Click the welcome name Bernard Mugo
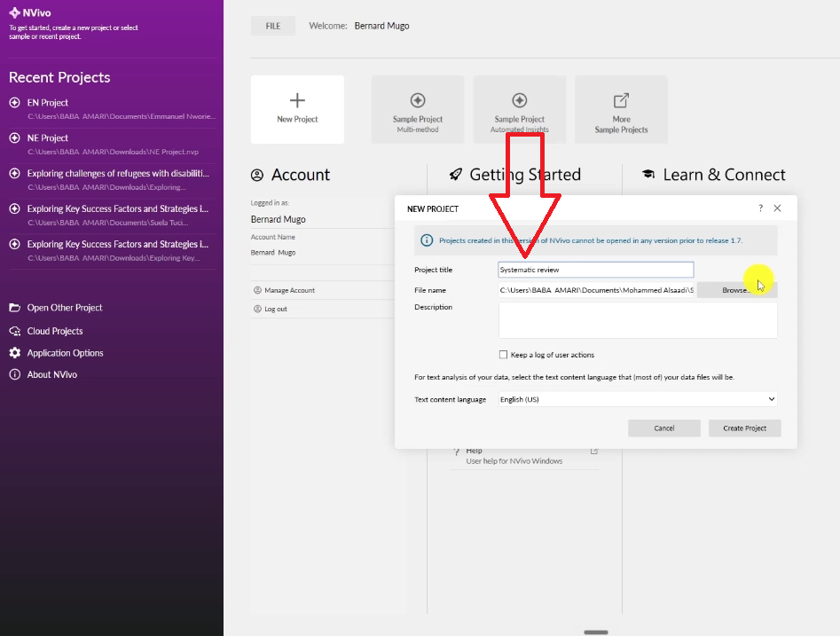840x636 pixels. point(381,26)
